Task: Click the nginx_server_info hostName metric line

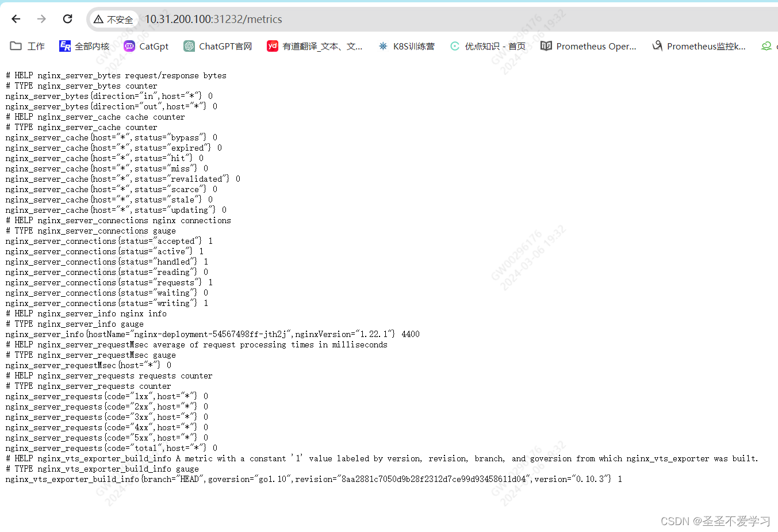Action: 213,334
